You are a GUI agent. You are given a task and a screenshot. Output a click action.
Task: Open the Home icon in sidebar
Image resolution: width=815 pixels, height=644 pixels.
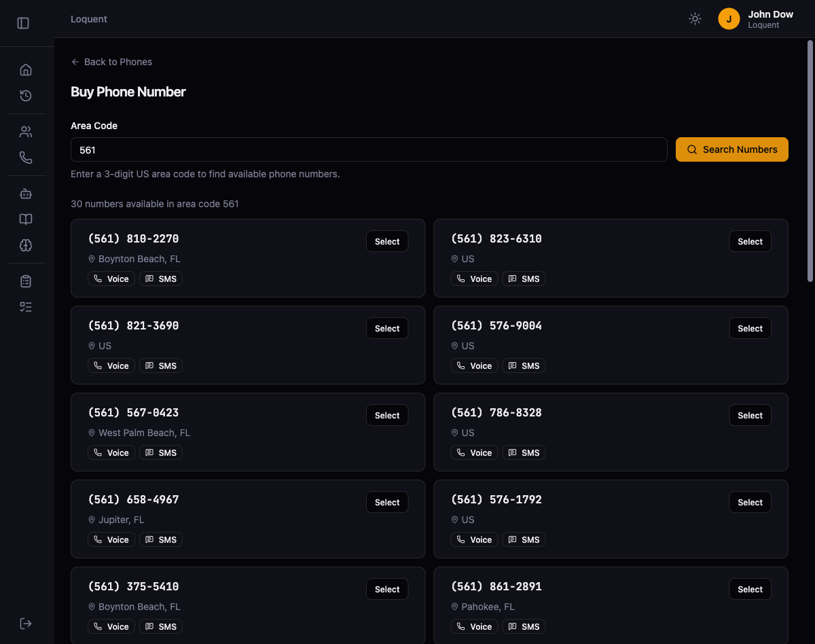tap(26, 70)
